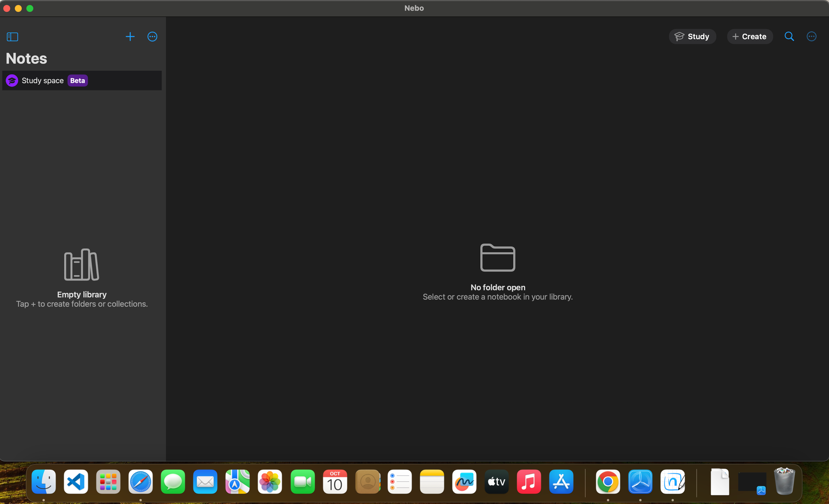Open the Study button
The image size is (829, 504).
(692, 37)
